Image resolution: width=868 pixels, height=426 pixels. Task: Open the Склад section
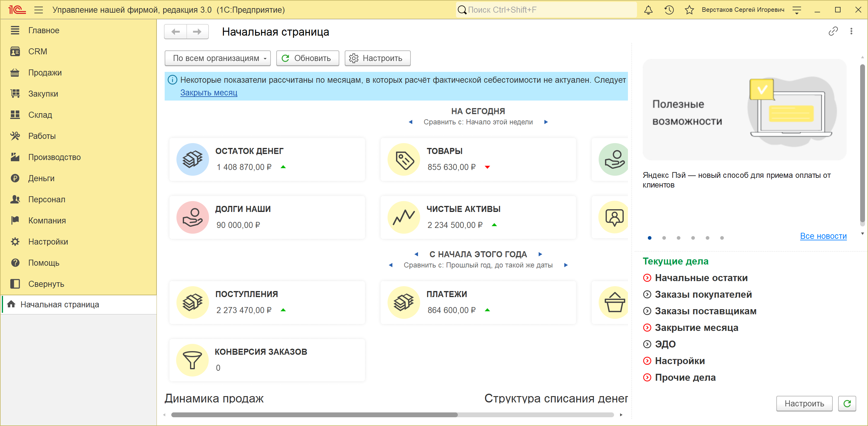[x=78, y=115]
